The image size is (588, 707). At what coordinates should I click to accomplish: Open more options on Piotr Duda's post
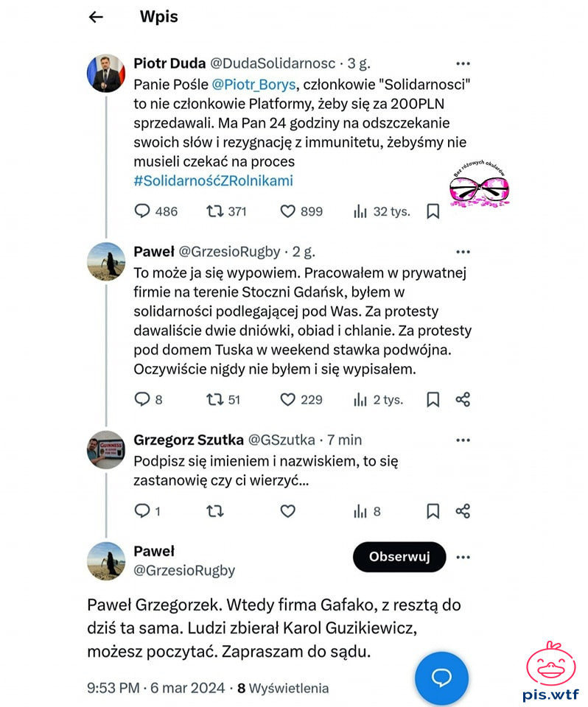(x=463, y=64)
